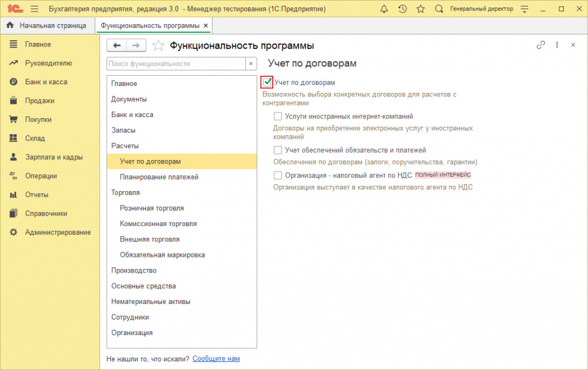Open the search magnifier icon

point(439,9)
